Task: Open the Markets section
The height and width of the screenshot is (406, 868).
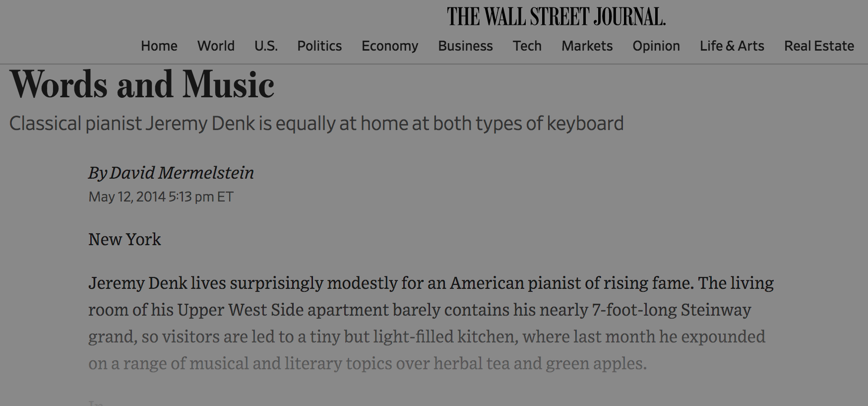Action: 587,46
